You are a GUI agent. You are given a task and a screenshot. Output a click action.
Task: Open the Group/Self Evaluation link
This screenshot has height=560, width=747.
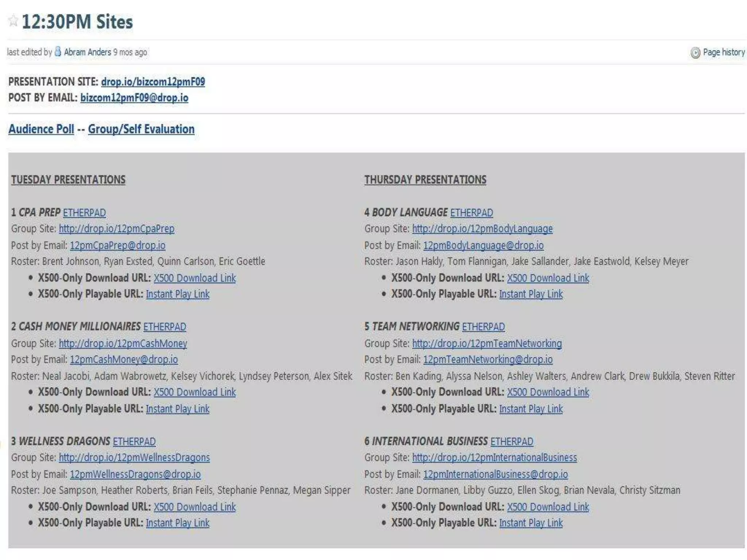coord(141,129)
